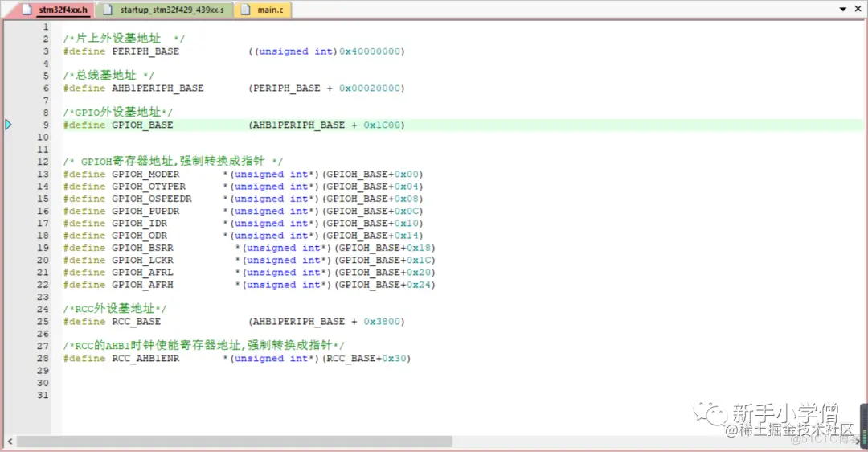The image size is (868, 452).
Task: Click the offset 0x1C00 on line 9
Action: pos(382,125)
